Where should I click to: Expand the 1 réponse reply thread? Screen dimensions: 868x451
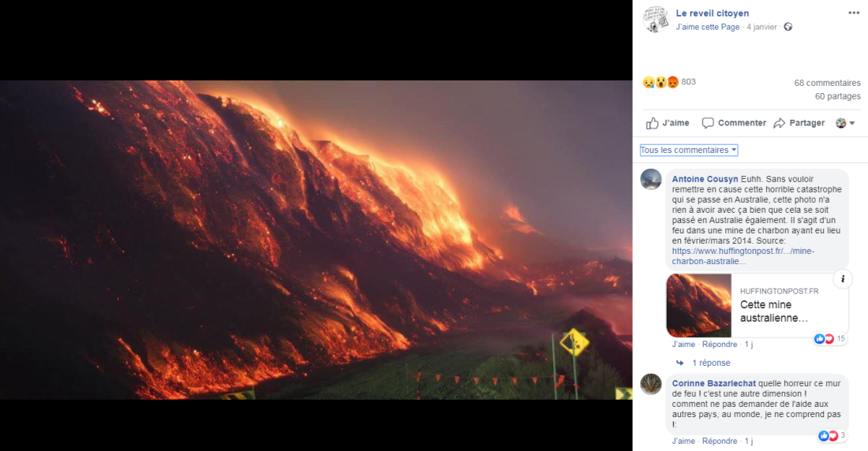711,363
